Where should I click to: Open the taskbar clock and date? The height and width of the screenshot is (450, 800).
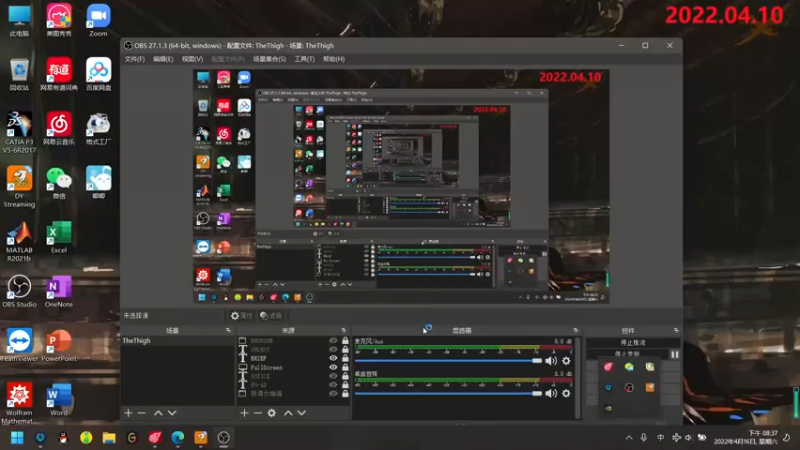[x=745, y=438]
